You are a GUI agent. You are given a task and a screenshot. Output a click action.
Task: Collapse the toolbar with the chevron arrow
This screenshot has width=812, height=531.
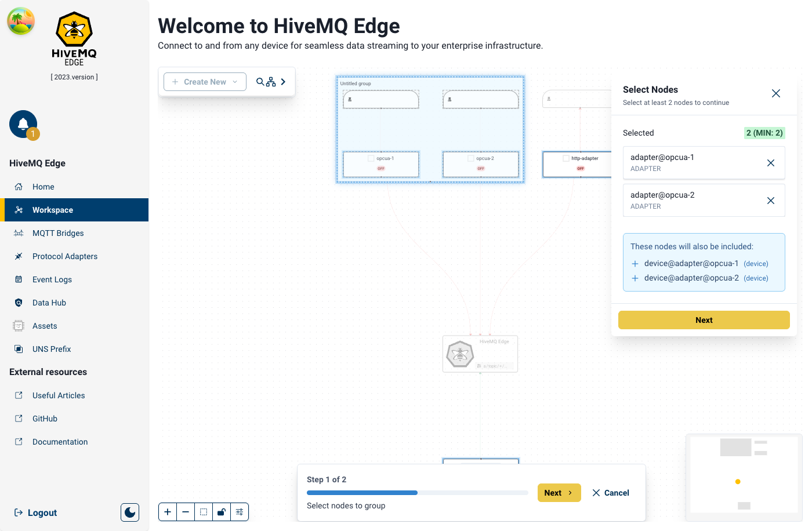(x=284, y=82)
